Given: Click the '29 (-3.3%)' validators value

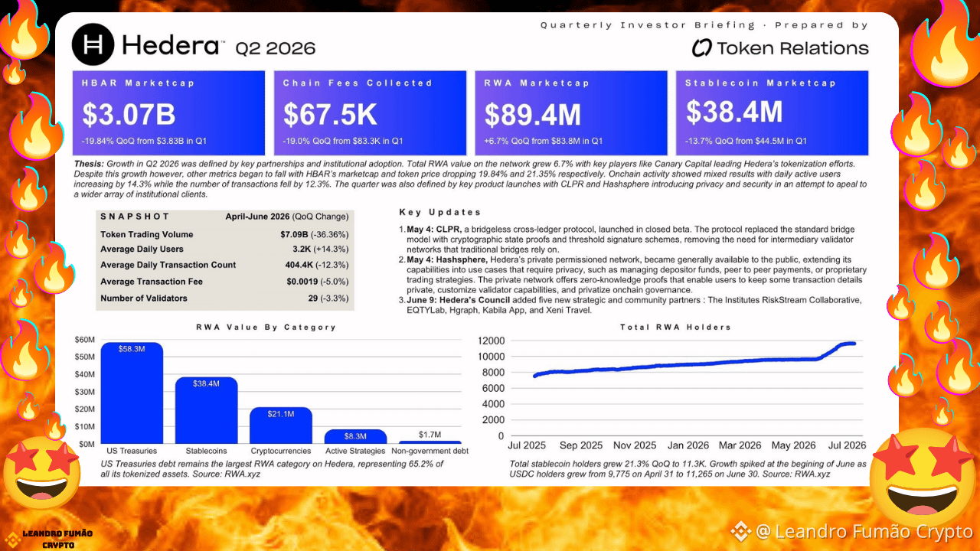Looking at the screenshot, I should pyautogui.click(x=328, y=298).
